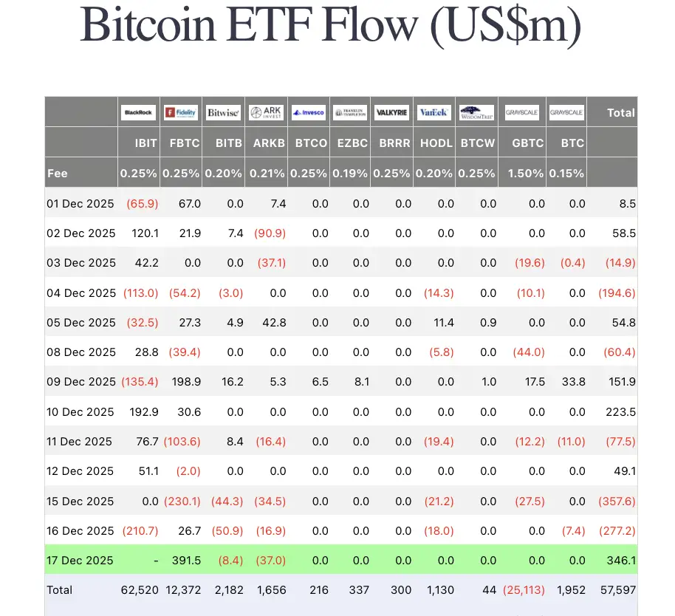Click the Invesco logo

308,113
